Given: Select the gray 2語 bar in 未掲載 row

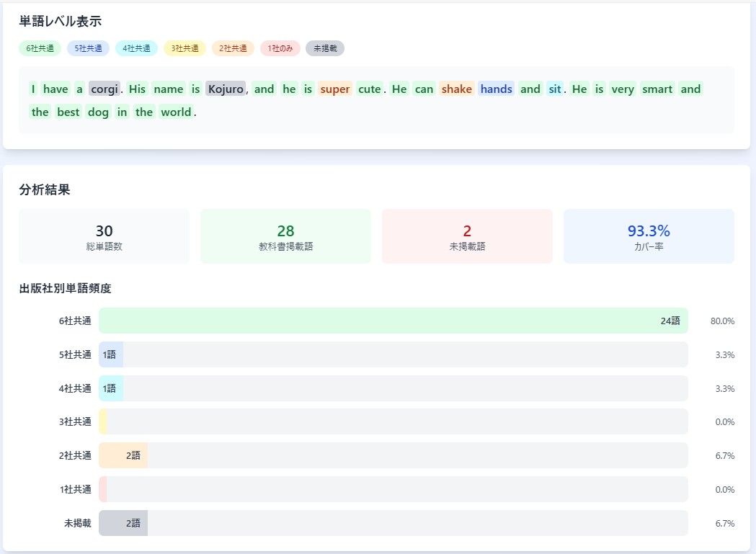Looking at the screenshot, I should point(123,523).
